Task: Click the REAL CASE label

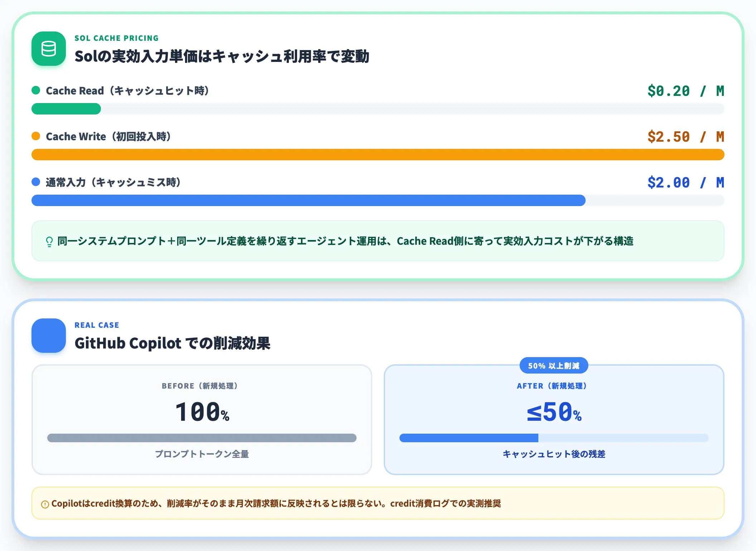Action: (x=97, y=325)
